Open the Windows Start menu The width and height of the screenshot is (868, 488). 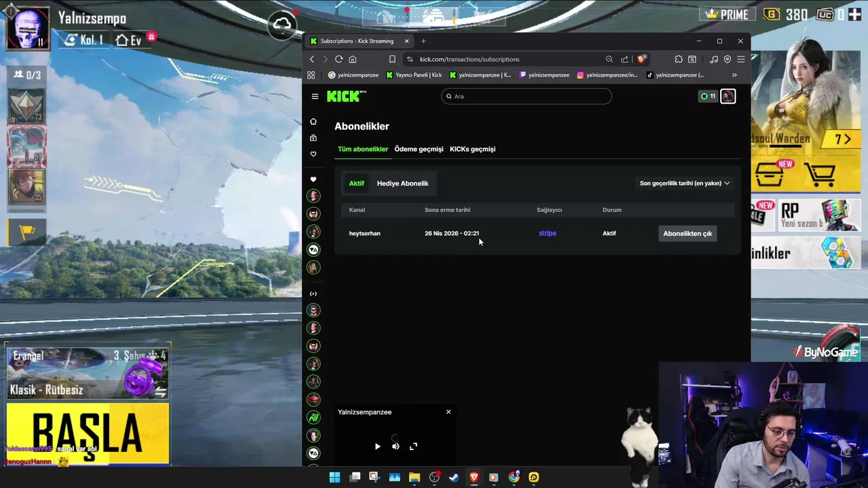click(x=334, y=477)
